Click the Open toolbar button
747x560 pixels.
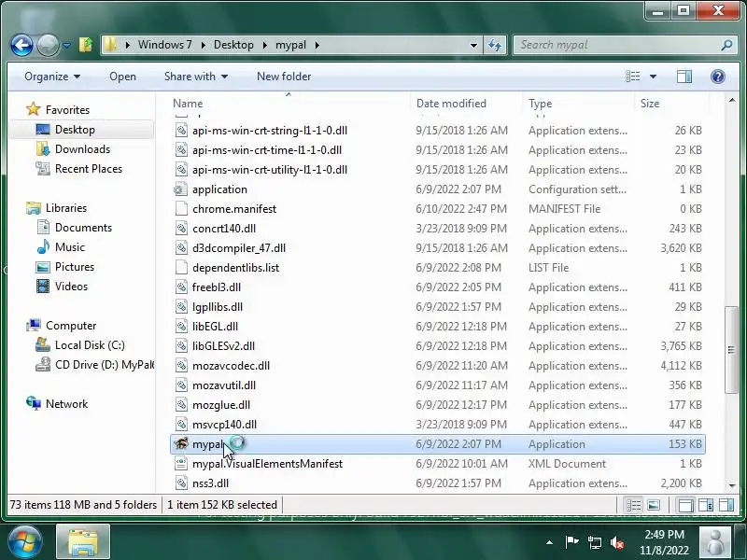122,77
